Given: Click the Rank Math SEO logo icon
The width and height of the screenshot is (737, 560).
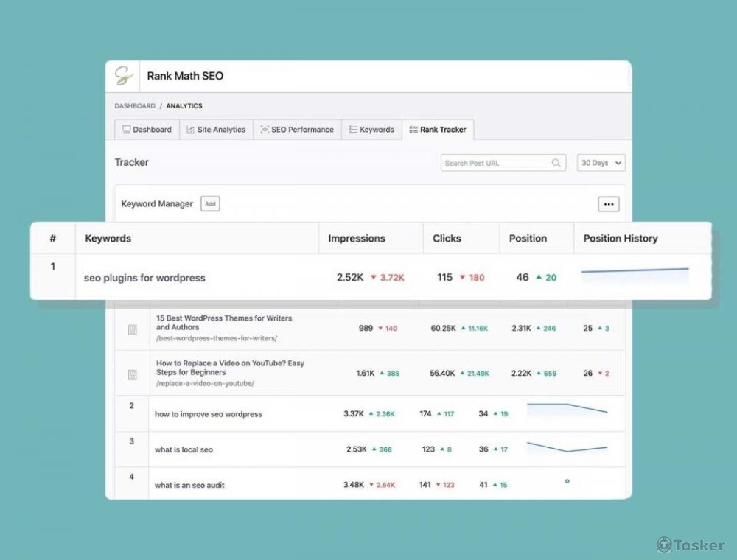Looking at the screenshot, I should click(123, 76).
